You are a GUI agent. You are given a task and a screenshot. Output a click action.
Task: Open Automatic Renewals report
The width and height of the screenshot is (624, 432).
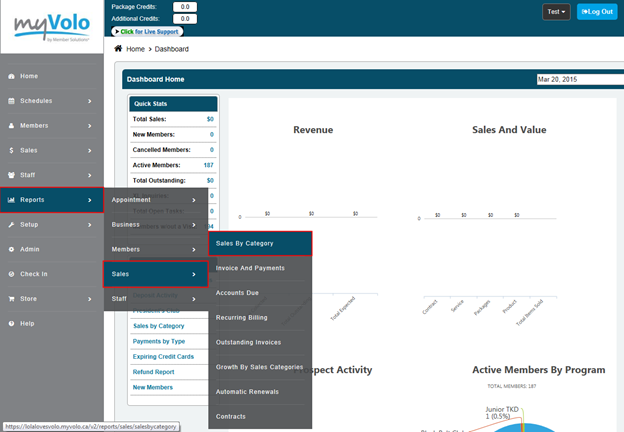pyautogui.click(x=260, y=392)
